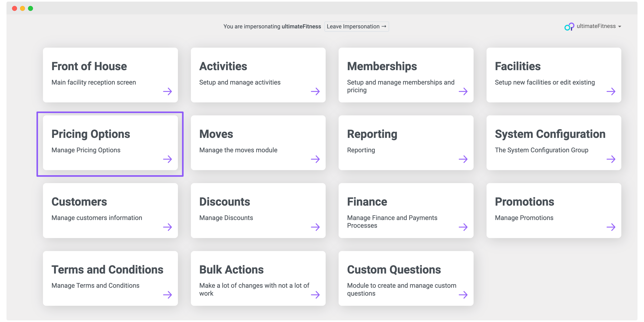The height and width of the screenshot is (322, 644).
Task: Click the arrow icon on Promotions card
Action: [x=611, y=227]
